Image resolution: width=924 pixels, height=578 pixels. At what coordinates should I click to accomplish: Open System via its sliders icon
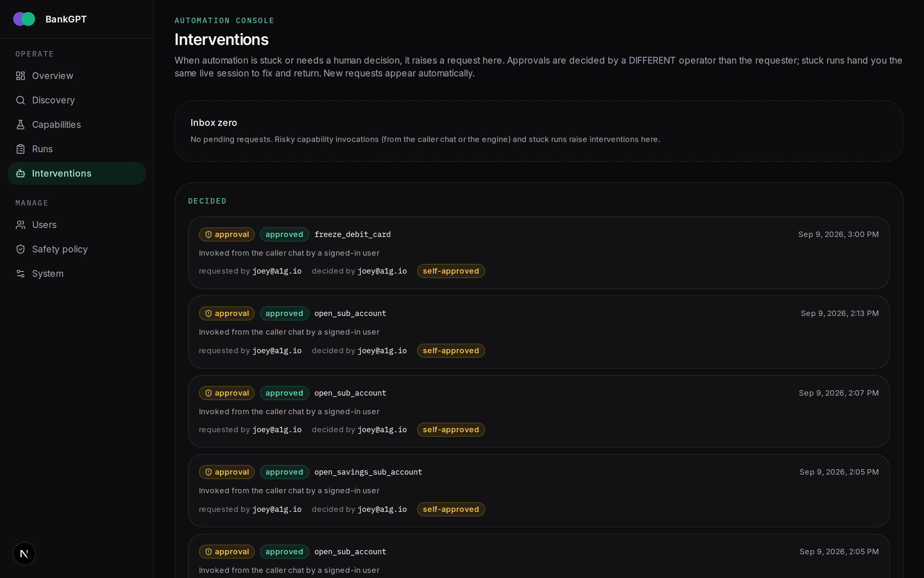21,274
